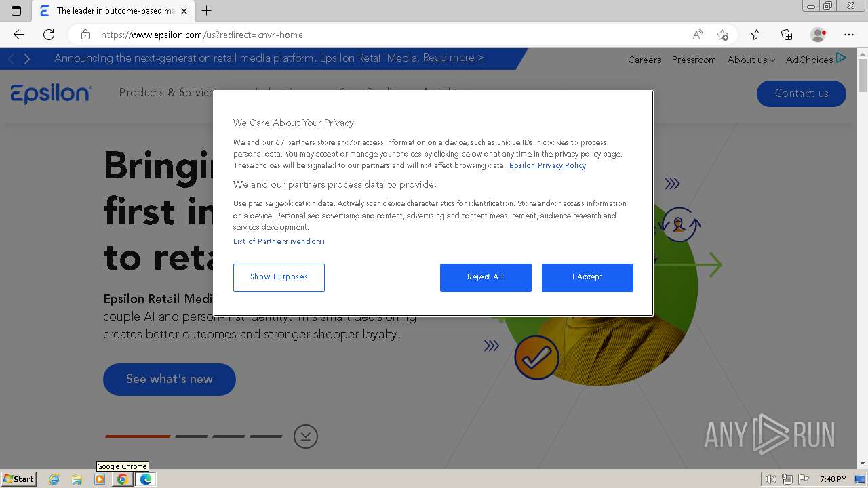The image size is (868, 488).
Task: Expand the About us dropdown
Action: (751, 60)
